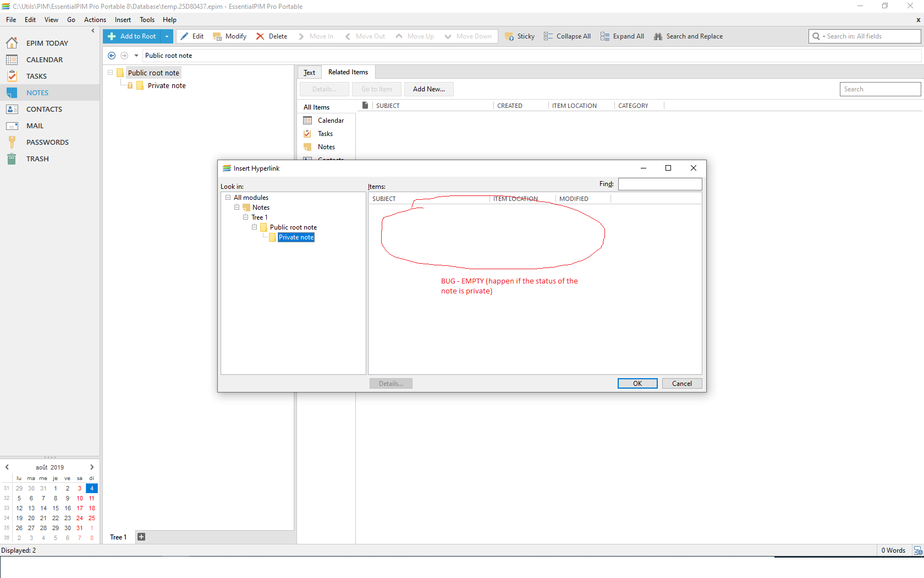Collapse All modules node in Insert Hyperlink
The image size is (924, 578).
pos(228,198)
